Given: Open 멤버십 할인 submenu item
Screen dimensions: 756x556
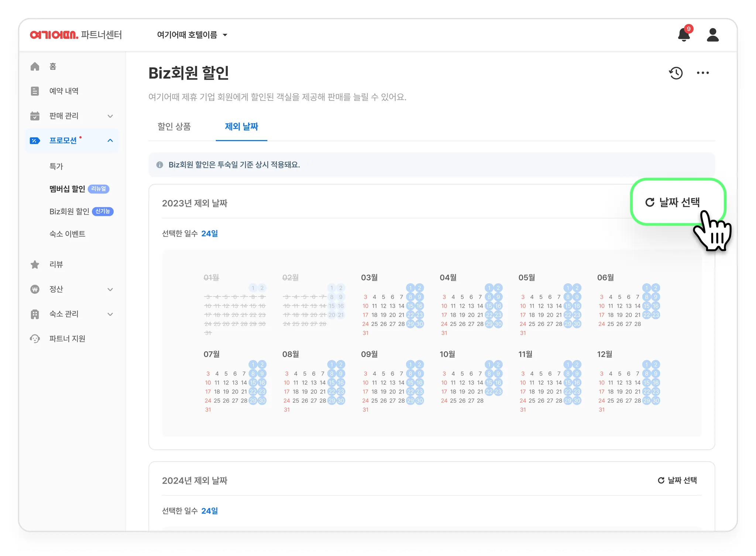Looking at the screenshot, I should pyautogui.click(x=67, y=189).
